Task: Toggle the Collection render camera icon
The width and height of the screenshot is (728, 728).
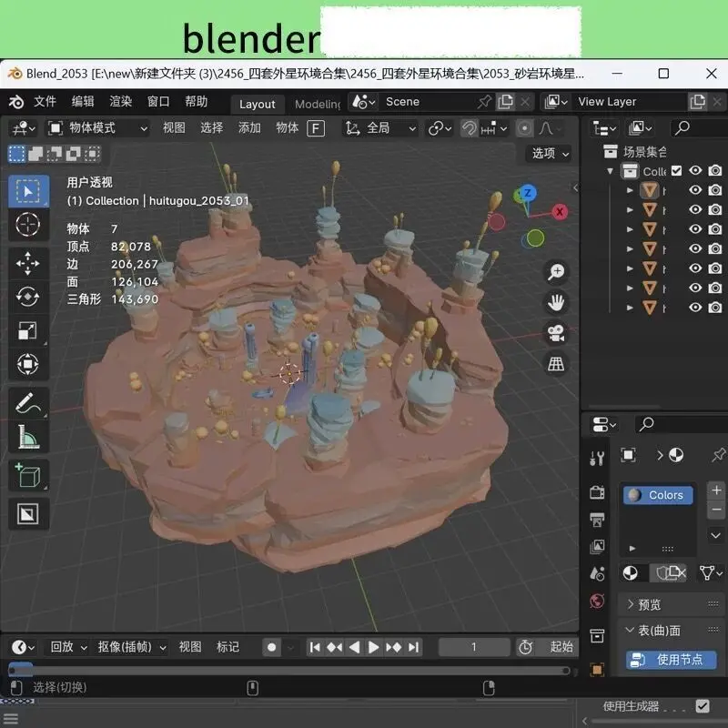Action: [x=715, y=171]
